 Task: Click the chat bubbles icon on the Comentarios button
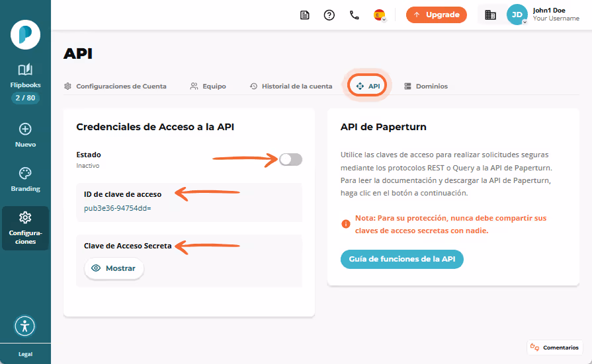[x=534, y=347]
